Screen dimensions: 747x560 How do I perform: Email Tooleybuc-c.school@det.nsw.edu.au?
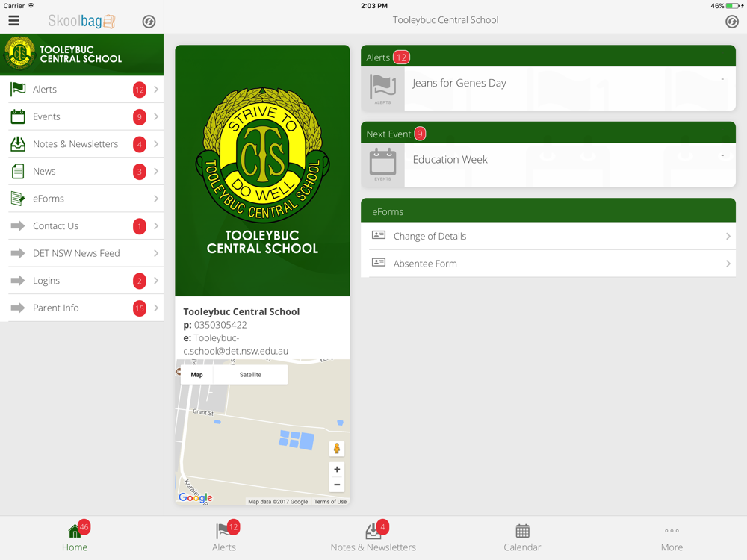click(x=236, y=344)
